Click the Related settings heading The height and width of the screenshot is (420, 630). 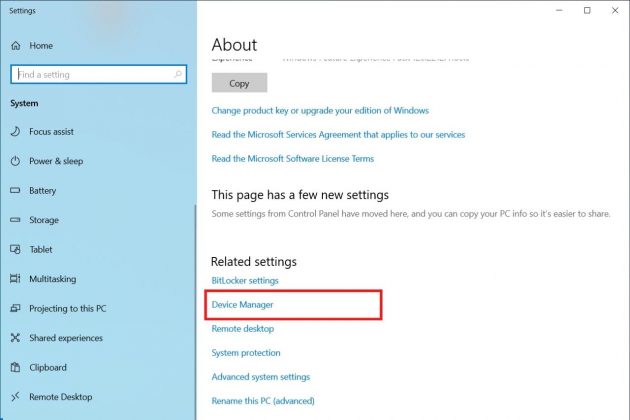click(x=254, y=262)
